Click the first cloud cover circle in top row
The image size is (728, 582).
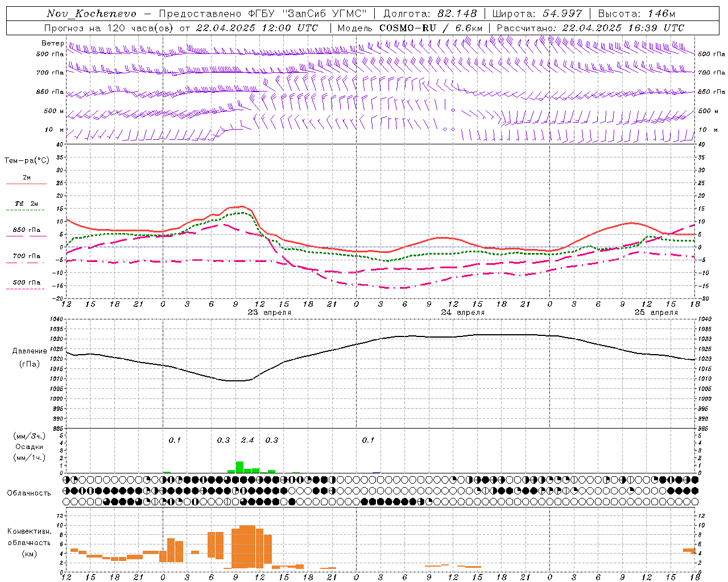coord(67,480)
